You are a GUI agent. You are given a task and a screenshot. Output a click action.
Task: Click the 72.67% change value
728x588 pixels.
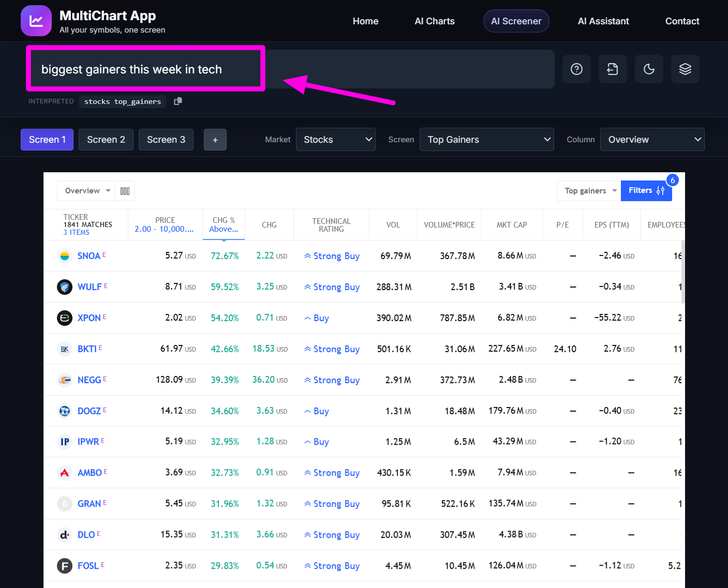(x=225, y=256)
